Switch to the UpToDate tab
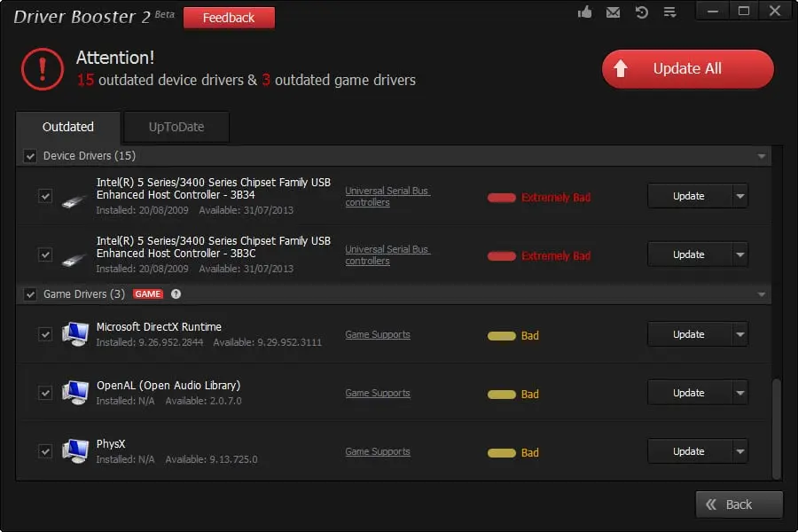 click(x=176, y=127)
